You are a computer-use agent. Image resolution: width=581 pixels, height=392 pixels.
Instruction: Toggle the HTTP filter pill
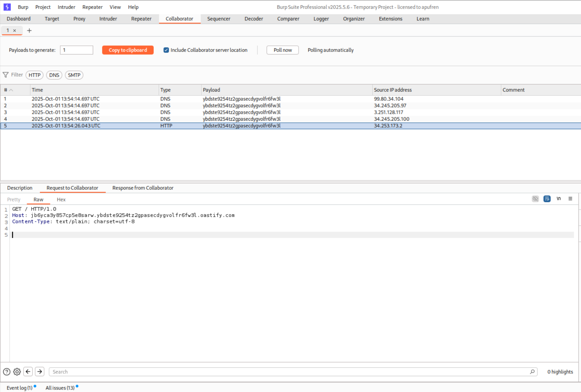pyautogui.click(x=34, y=75)
